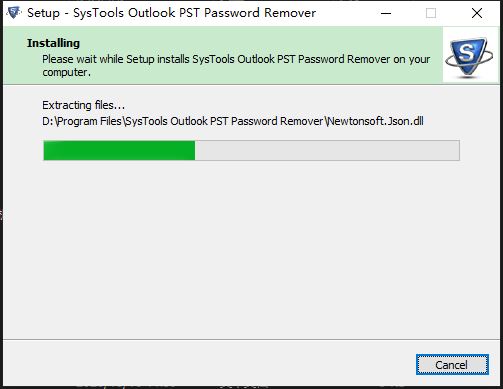Image resolution: width=503 pixels, height=389 pixels.
Task: Close the Setup window with X
Action: point(477,13)
